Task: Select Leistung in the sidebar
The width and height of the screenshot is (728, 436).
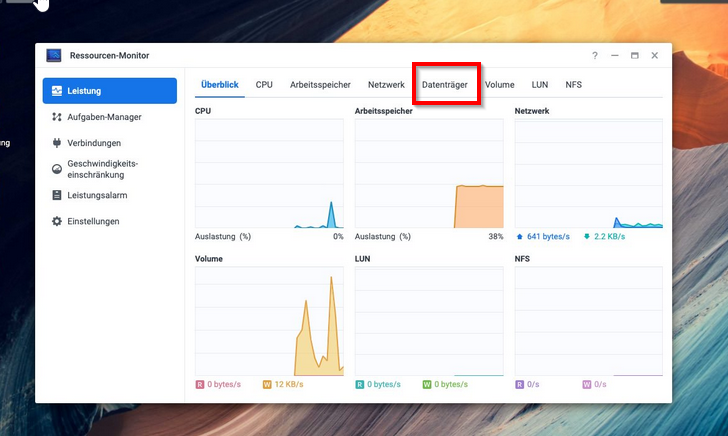Action: pyautogui.click(x=110, y=91)
